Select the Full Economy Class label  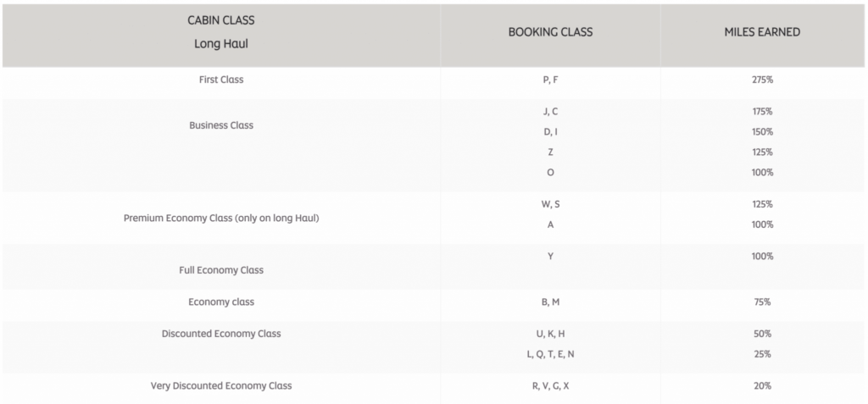220,270
